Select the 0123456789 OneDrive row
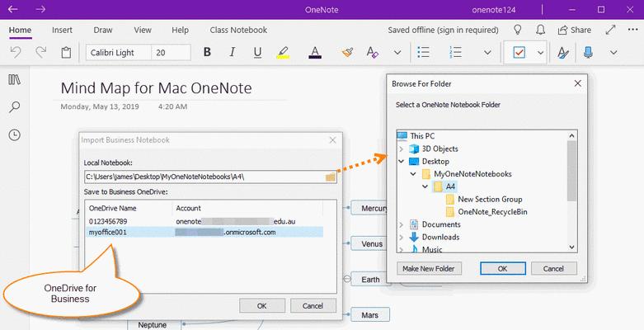Screen dimensions: 644x330 click(x=206, y=221)
